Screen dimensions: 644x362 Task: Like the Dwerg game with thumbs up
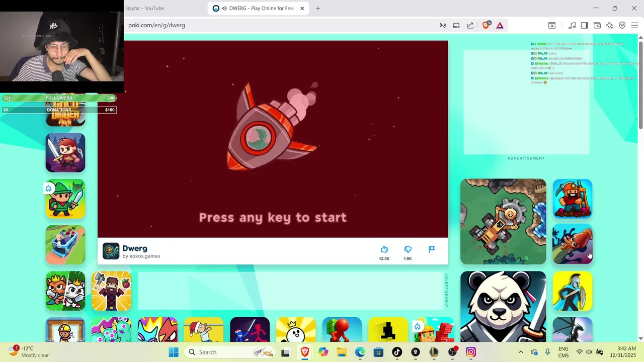384,249
